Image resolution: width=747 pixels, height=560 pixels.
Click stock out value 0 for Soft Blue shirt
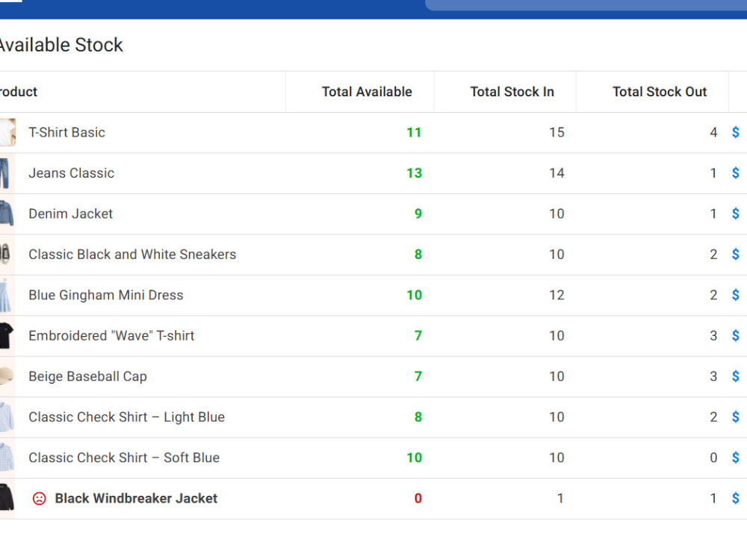click(713, 458)
